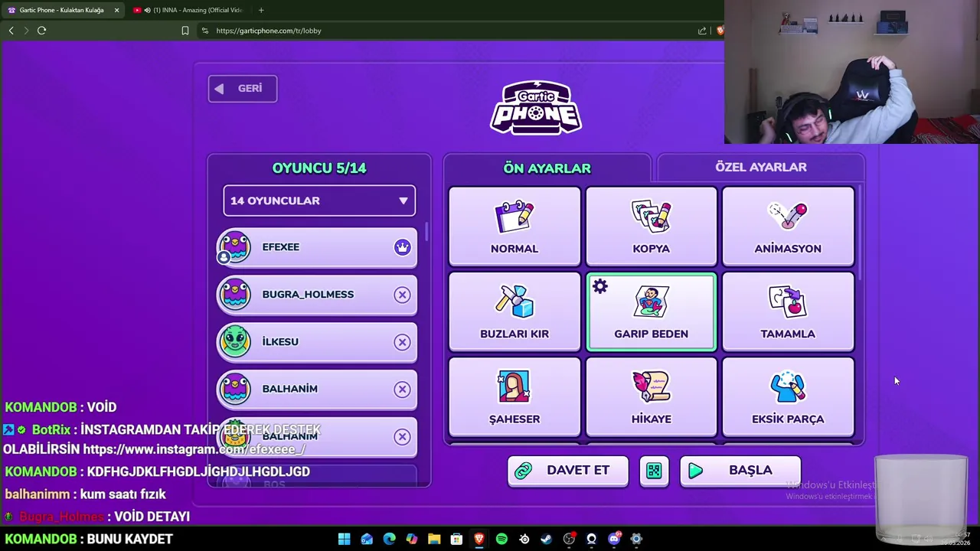Open site settings icon in address bar
Viewport: 980px width, 551px height.
coord(204,31)
